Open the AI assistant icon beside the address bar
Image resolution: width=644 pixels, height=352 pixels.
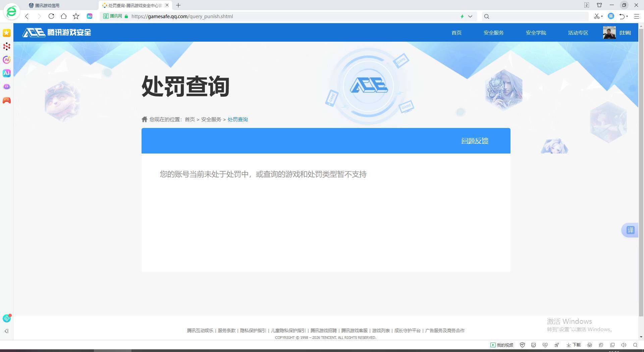click(90, 16)
